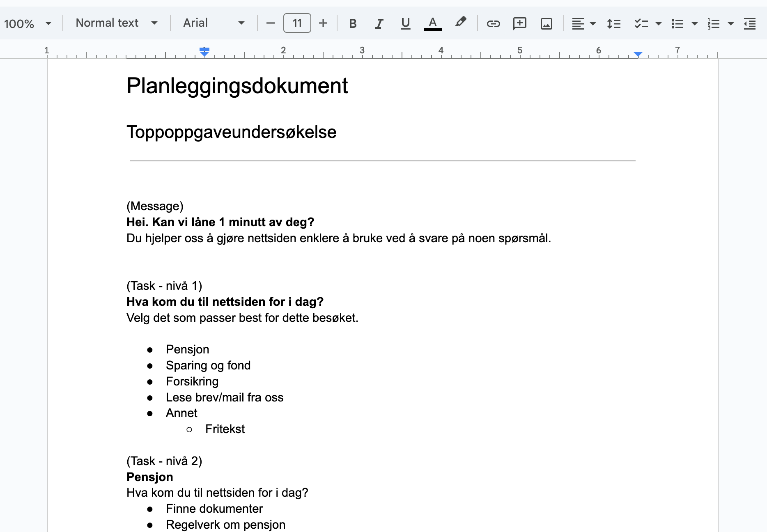Open the highlight color tool
Screen dimensions: 767x532
pyautogui.click(x=460, y=22)
